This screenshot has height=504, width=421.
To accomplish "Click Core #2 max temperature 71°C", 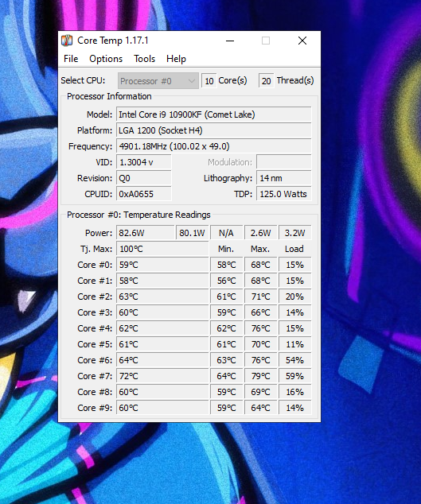I will click(x=261, y=297).
